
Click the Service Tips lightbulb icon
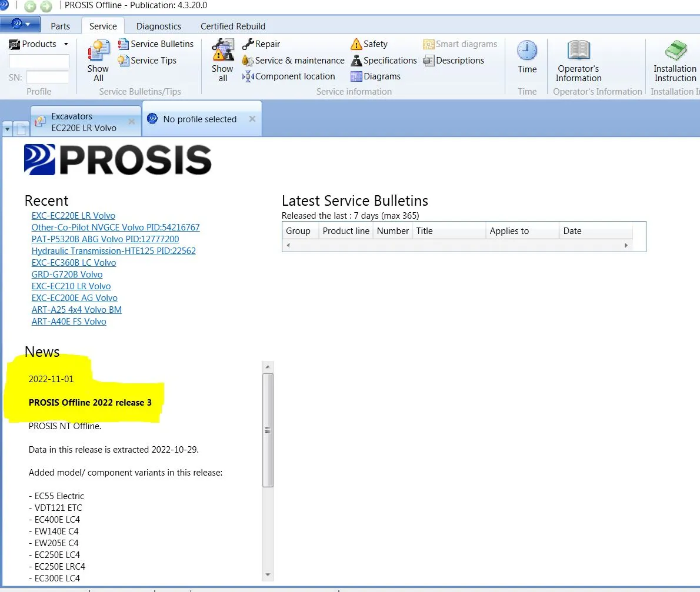coord(123,61)
